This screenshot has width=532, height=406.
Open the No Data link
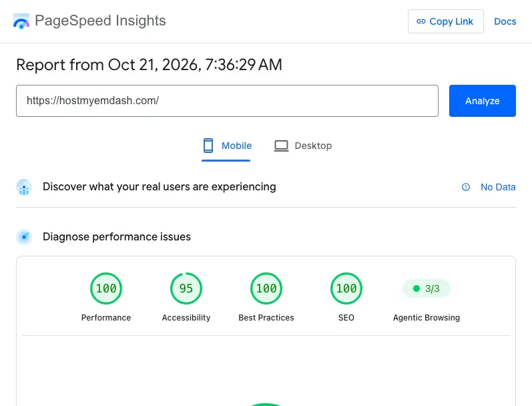pos(498,187)
